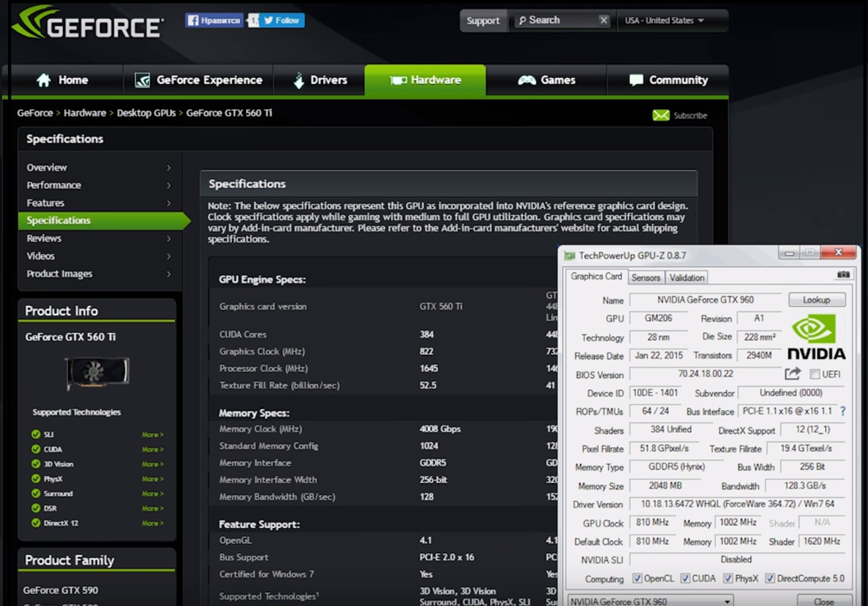Click the Bus Interface question mark icon
Screen dimensions: 868x606
tap(843, 411)
